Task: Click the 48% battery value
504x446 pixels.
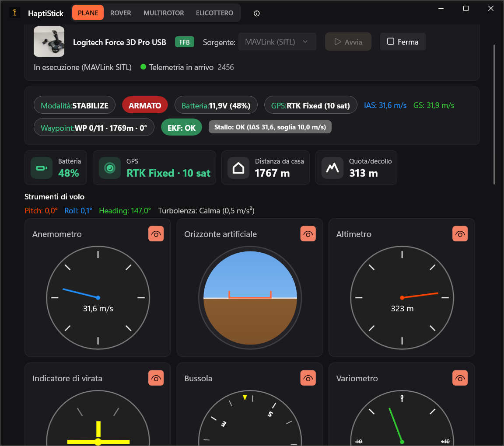Action: point(68,173)
